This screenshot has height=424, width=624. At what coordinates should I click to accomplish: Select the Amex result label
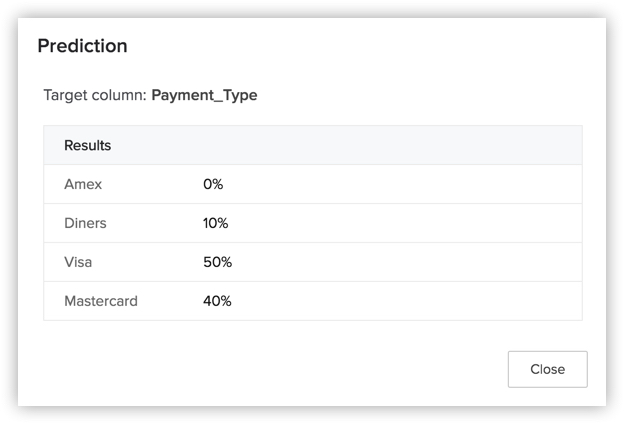[83, 184]
